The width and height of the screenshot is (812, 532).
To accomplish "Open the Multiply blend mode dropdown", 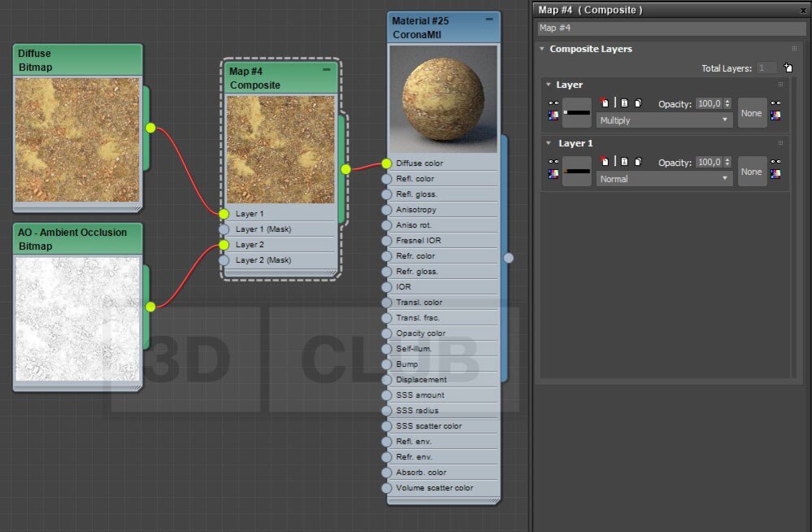I will click(x=664, y=120).
